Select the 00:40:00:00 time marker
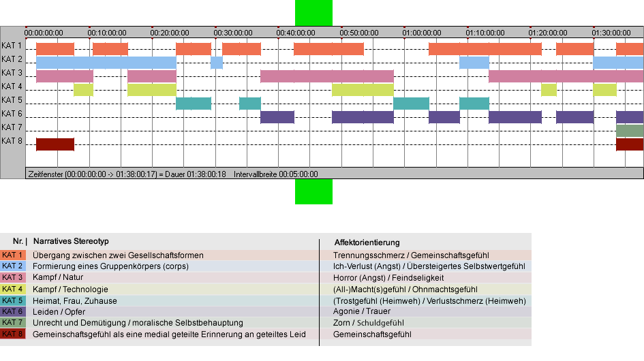This screenshot has width=644, height=361. click(296, 33)
